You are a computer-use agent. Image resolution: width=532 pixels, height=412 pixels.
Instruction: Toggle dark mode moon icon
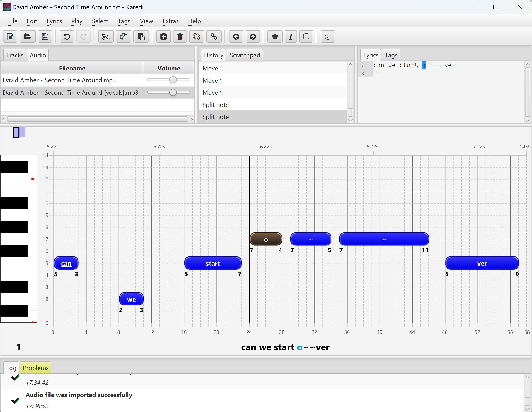pos(328,37)
